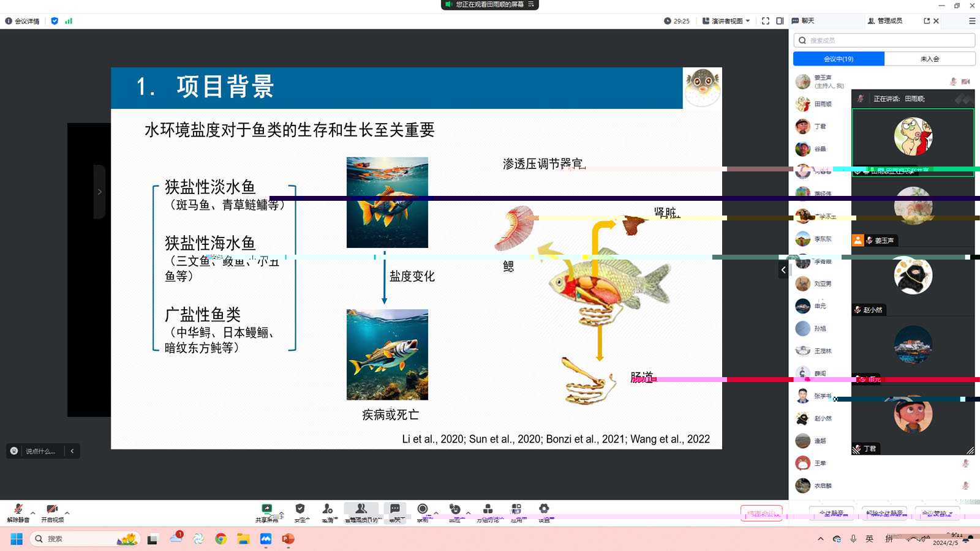Screen dimensions: 980x551
Task: Expand options arrow beside 回应
Action: pyautogui.click(x=469, y=512)
